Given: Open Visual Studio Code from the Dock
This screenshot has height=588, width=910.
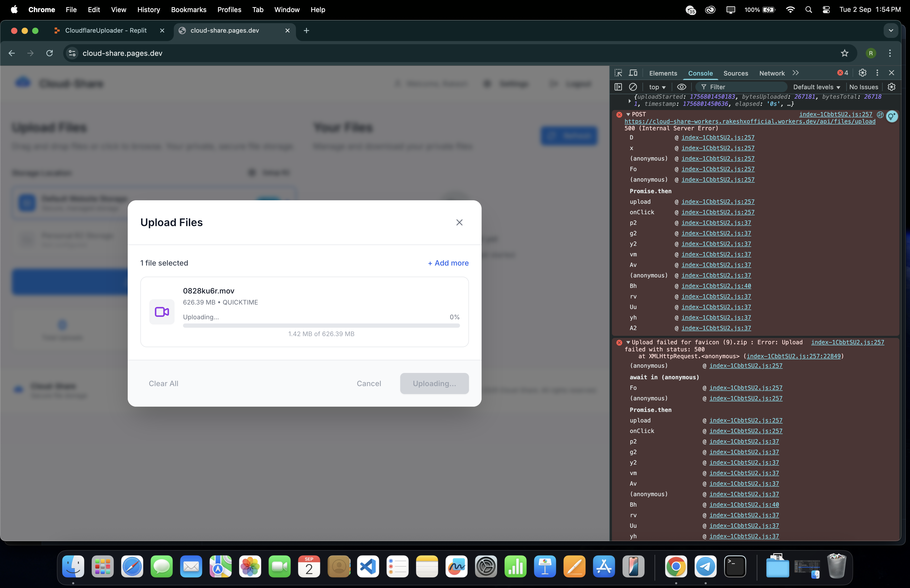Looking at the screenshot, I should [368, 566].
